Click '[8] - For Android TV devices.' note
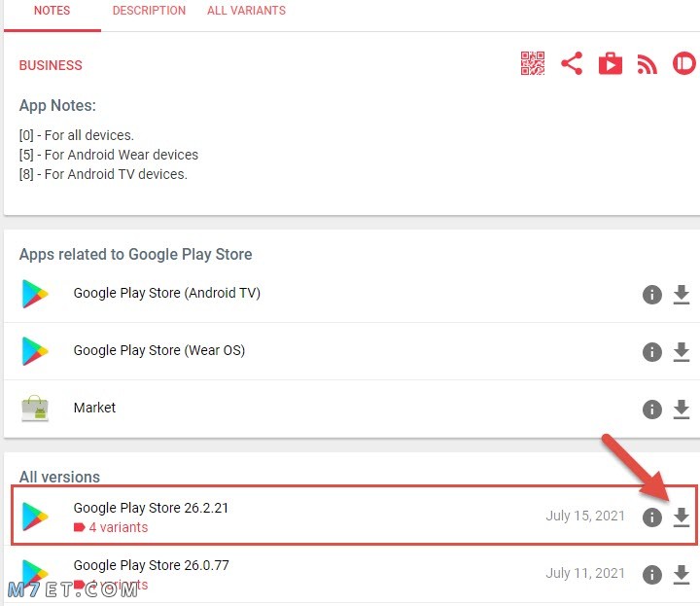The width and height of the screenshot is (700, 606). click(103, 174)
